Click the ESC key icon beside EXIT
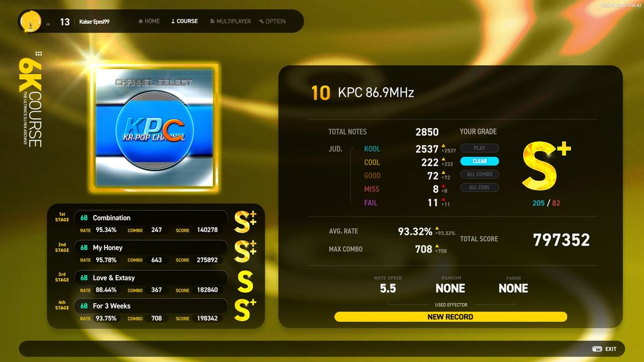Screen dimensions: 644x362 click(x=597, y=349)
